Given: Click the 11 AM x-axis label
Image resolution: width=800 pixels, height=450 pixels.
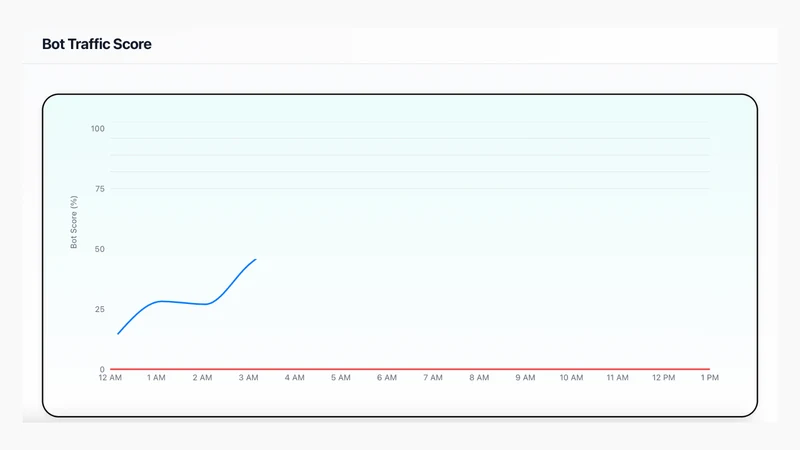Looking at the screenshot, I should point(617,378).
